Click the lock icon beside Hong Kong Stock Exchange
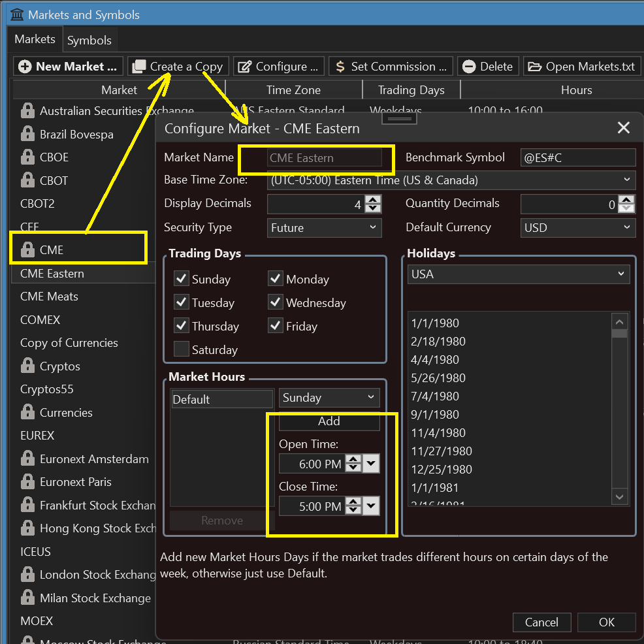 (27, 528)
